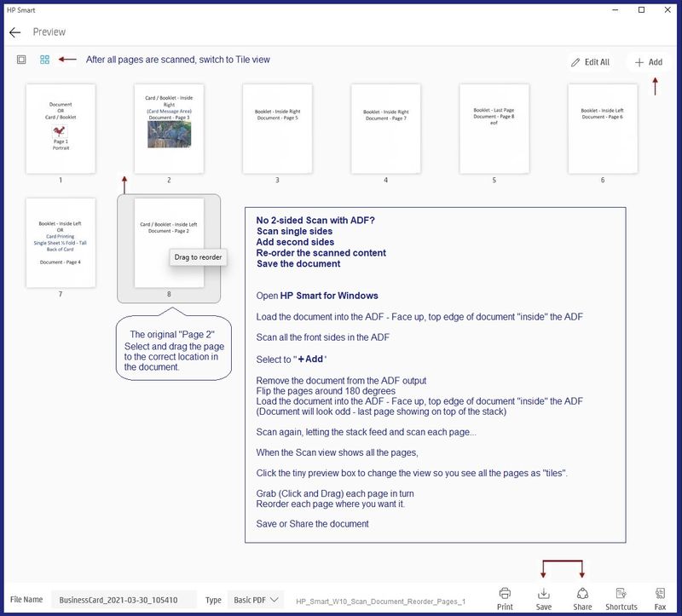Viewport: 682px width, 616px height.
Task: Click 'Save or Share the document' text
Action: pos(312,524)
